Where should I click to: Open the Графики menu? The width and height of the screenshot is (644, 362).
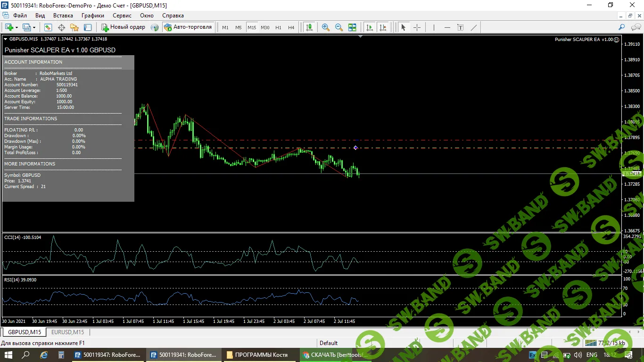pyautogui.click(x=92, y=16)
